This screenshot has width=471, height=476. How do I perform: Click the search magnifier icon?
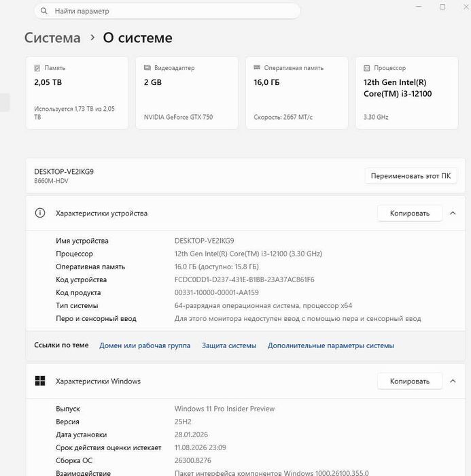pos(44,12)
